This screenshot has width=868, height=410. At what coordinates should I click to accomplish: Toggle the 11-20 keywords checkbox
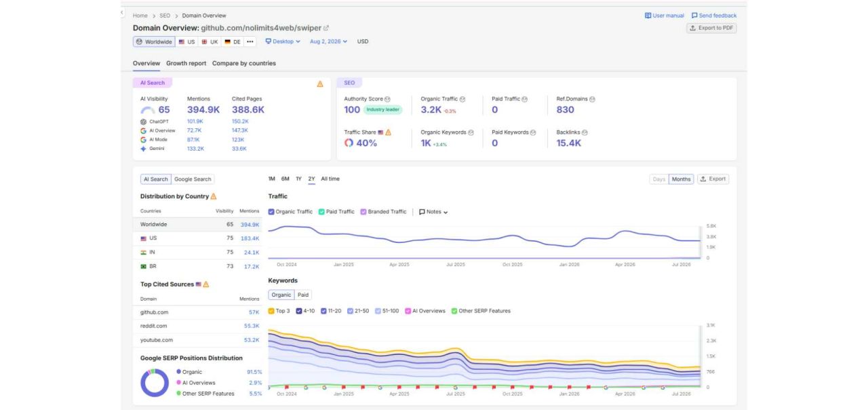[323, 311]
